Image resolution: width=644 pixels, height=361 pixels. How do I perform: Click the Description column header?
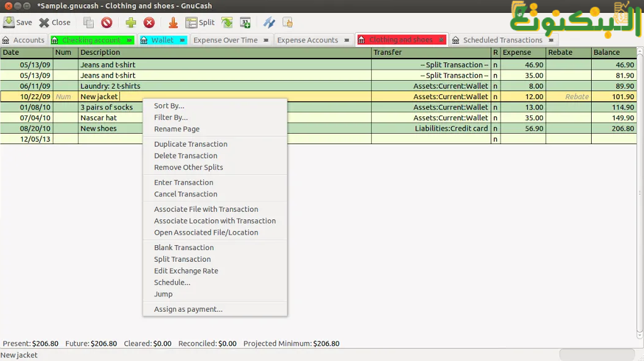[225, 52]
